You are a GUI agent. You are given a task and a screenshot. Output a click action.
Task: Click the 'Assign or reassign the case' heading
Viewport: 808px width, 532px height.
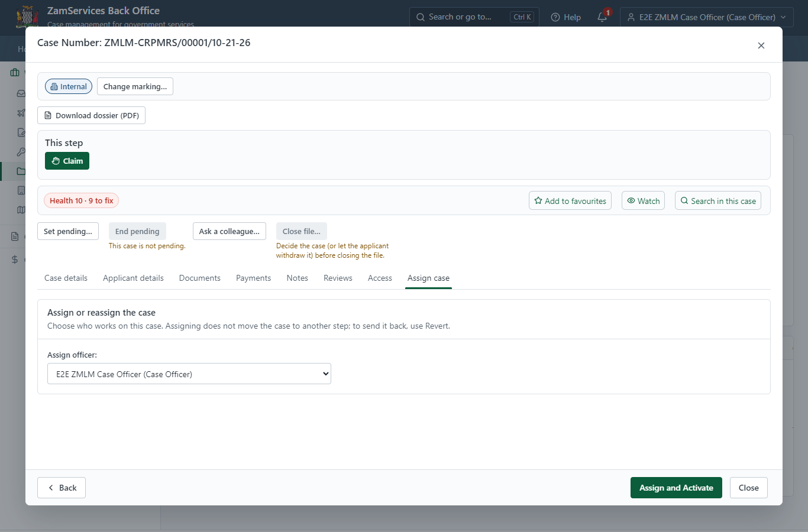coord(101,313)
